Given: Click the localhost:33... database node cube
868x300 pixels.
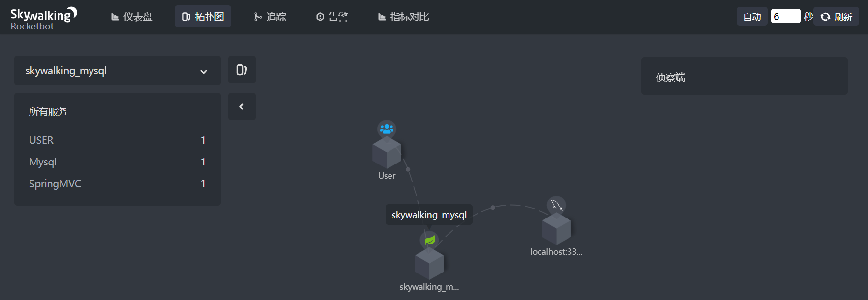Looking at the screenshot, I should 556,228.
